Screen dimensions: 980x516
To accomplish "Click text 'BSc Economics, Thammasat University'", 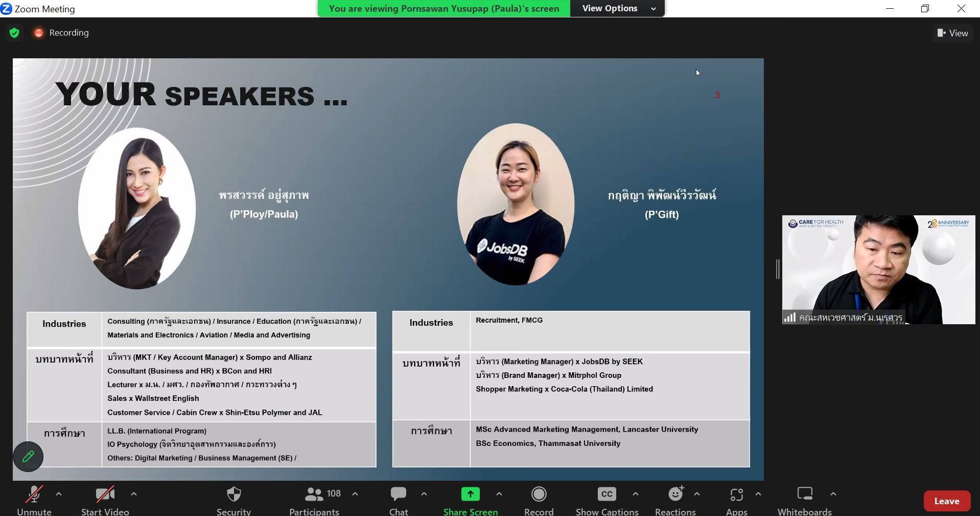I will click(548, 443).
